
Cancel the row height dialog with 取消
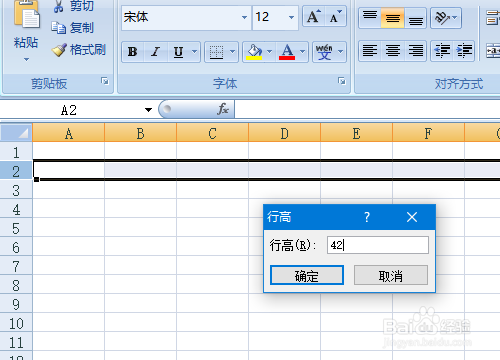click(391, 275)
